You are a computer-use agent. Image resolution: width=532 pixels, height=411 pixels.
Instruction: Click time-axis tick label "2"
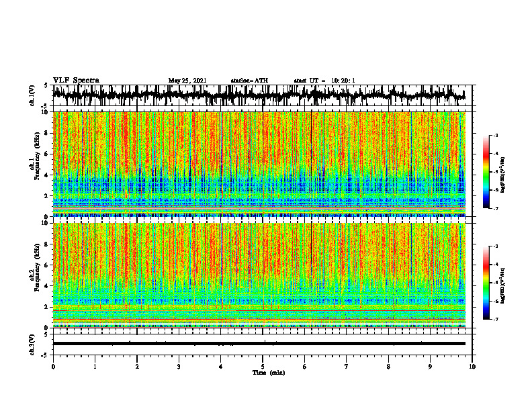pos(137,367)
